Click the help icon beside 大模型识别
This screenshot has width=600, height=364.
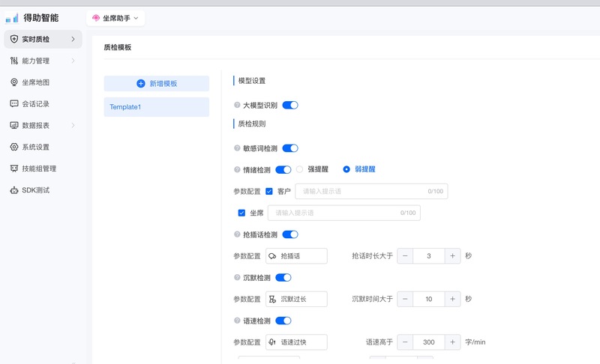click(237, 105)
